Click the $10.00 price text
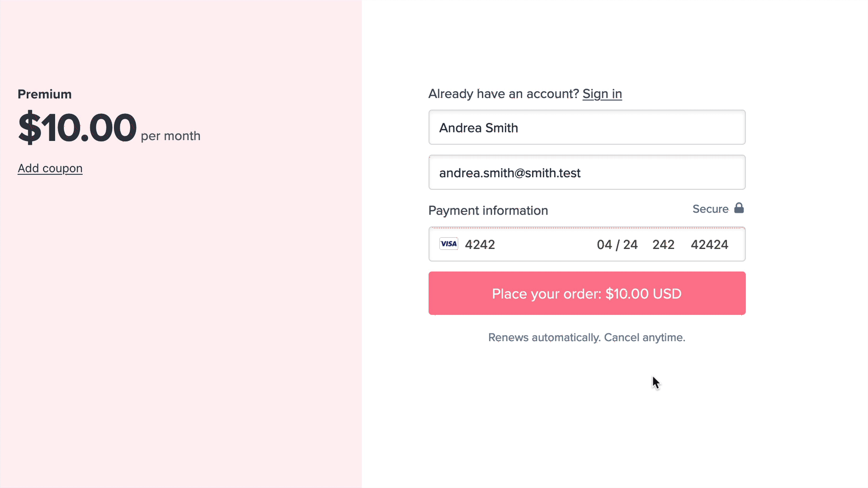The image size is (868, 488). [77, 128]
